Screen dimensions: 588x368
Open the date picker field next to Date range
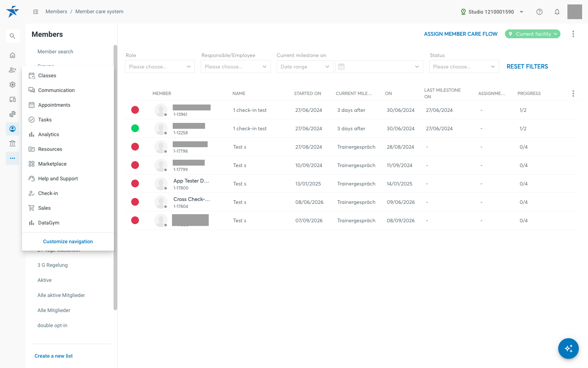[x=379, y=67]
